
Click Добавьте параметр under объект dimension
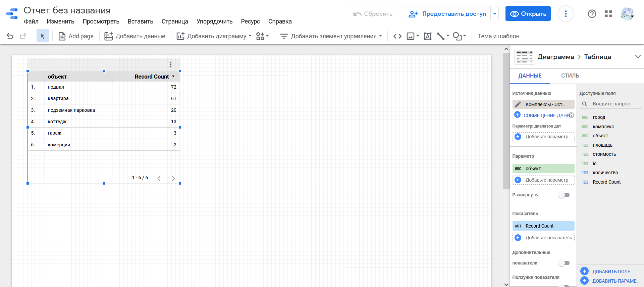(x=543, y=180)
